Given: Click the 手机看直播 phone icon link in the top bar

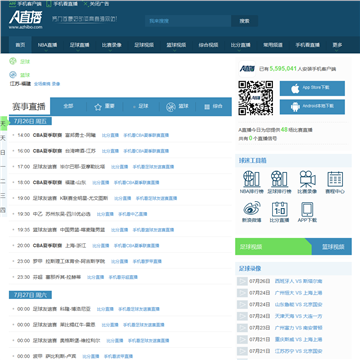Looking at the screenshot, I should click(62, 4).
